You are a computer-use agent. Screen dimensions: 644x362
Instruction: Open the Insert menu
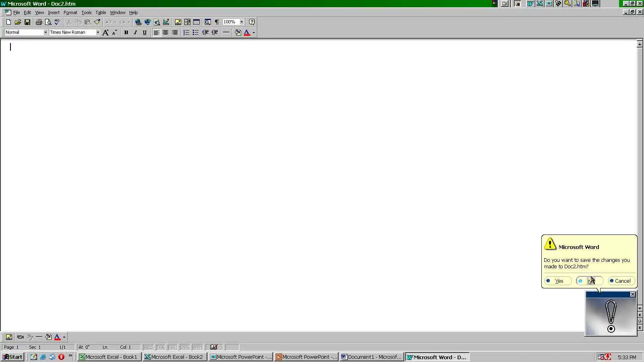coord(54,12)
